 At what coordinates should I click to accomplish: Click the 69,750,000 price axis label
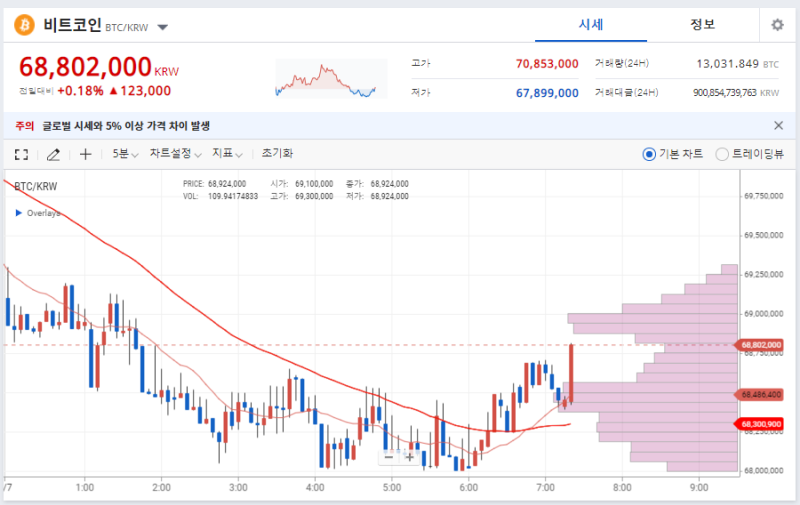tap(763, 196)
